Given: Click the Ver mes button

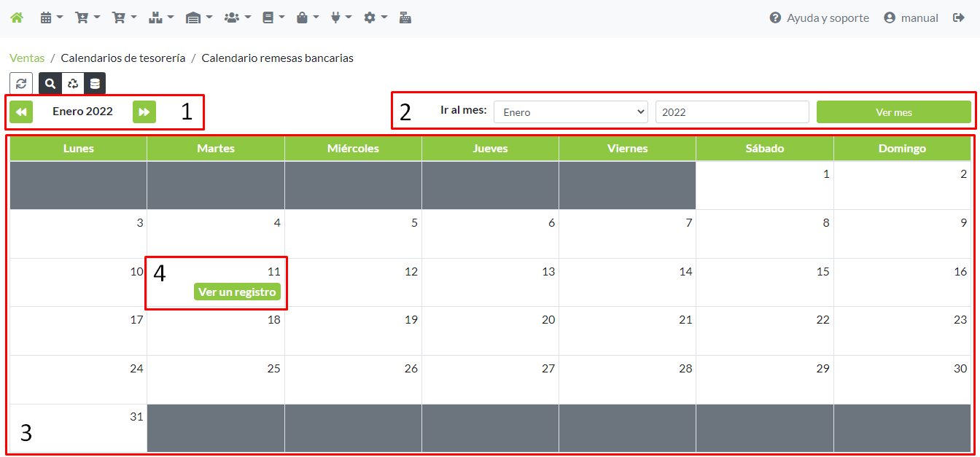Looking at the screenshot, I should [x=893, y=112].
